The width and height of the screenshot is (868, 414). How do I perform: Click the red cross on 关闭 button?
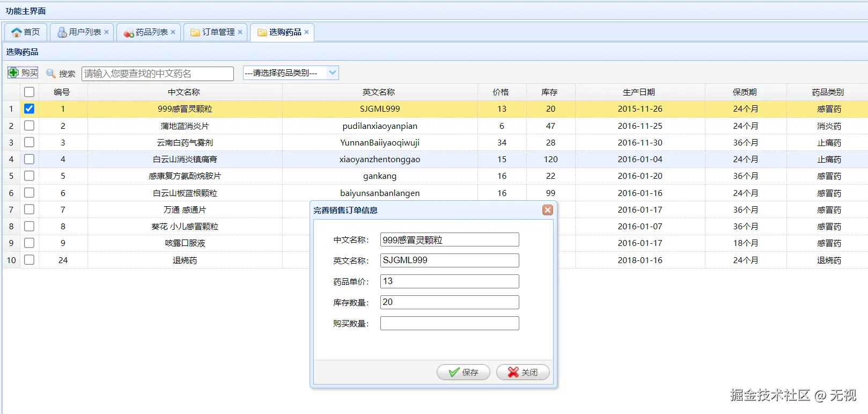513,372
